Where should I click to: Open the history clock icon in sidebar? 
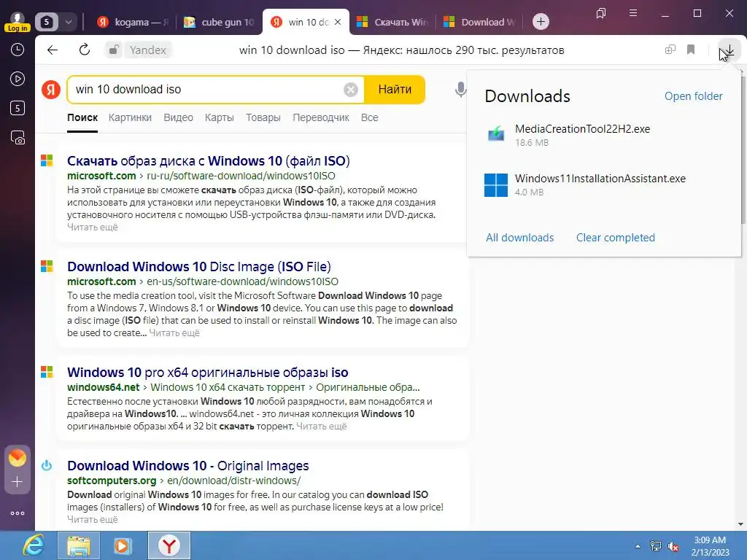pos(18,50)
